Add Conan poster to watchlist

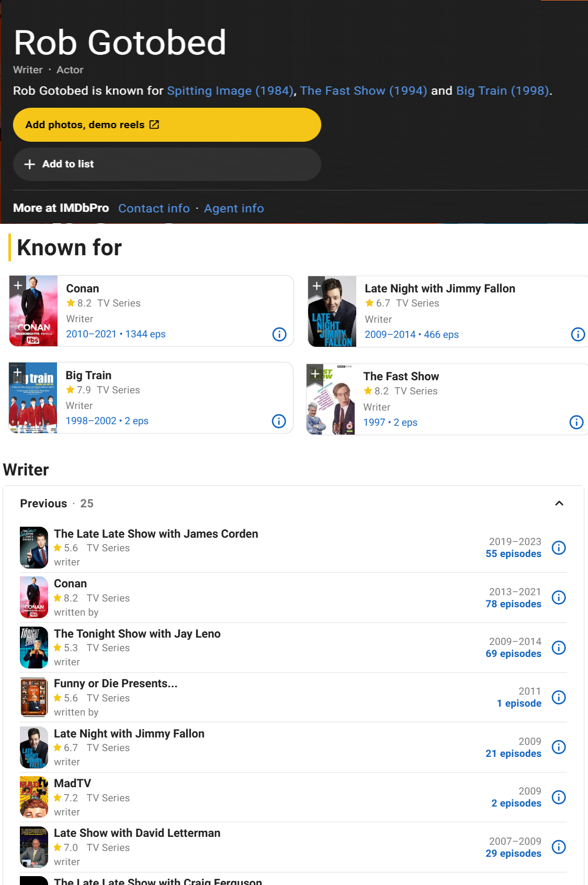18,285
